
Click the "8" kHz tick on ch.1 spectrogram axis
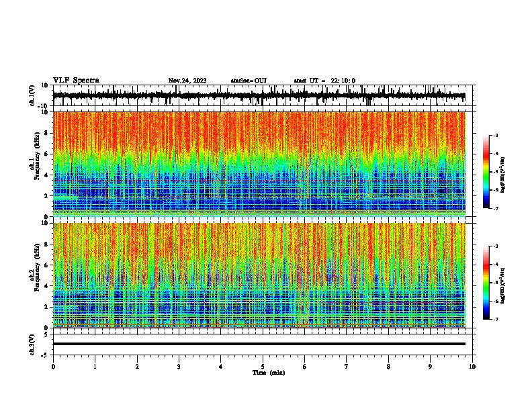tap(47, 133)
